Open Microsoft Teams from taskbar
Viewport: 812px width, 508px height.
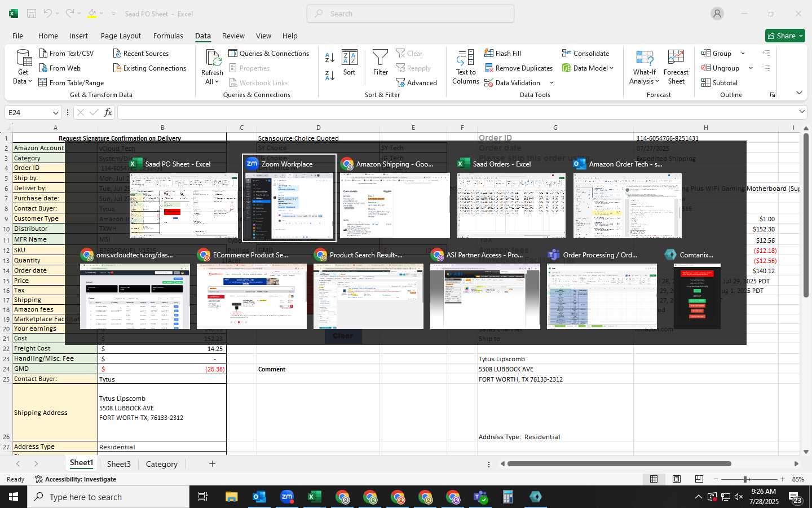(x=480, y=497)
